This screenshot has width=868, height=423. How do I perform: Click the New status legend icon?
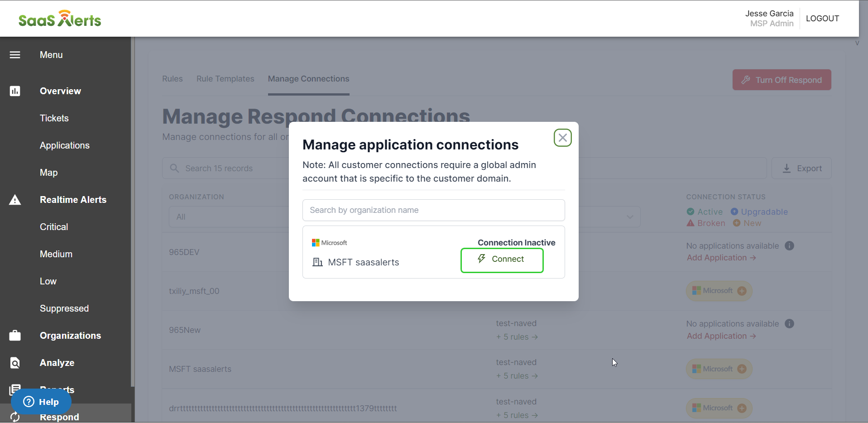(737, 223)
